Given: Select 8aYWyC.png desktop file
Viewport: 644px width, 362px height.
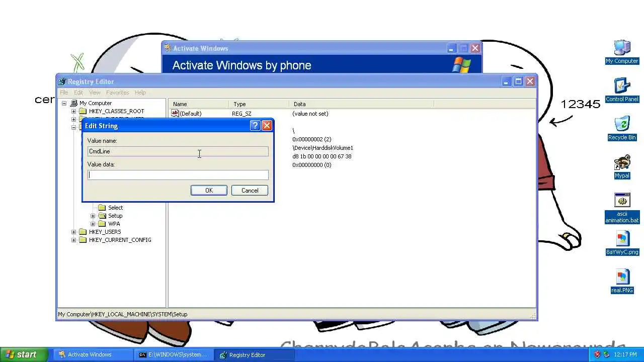Looking at the screenshot, I should [x=622, y=243].
